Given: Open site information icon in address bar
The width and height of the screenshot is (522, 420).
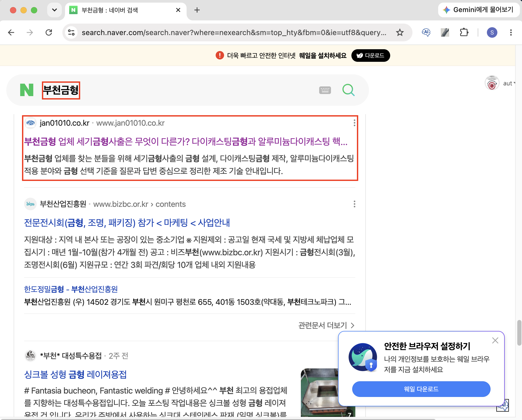Looking at the screenshot, I should point(71,32).
